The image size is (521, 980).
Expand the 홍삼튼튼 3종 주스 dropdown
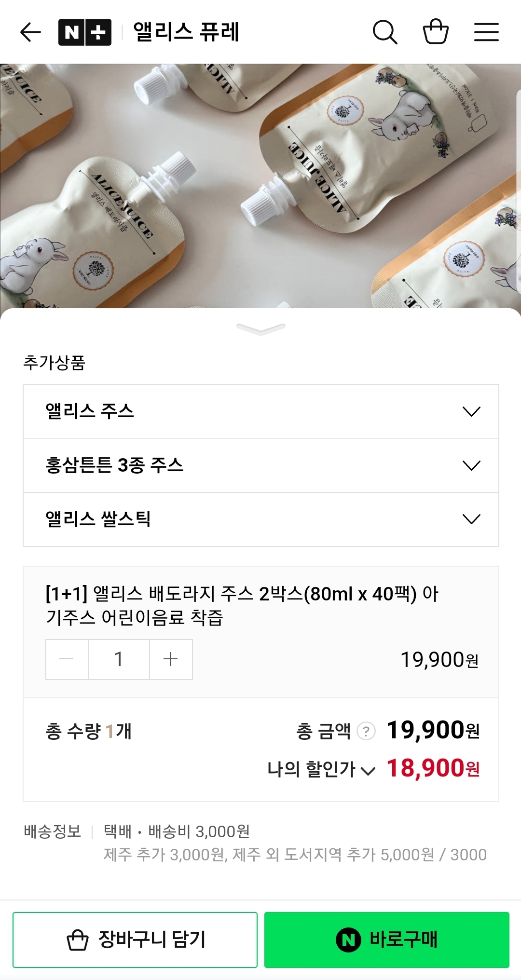(x=260, y=465)
